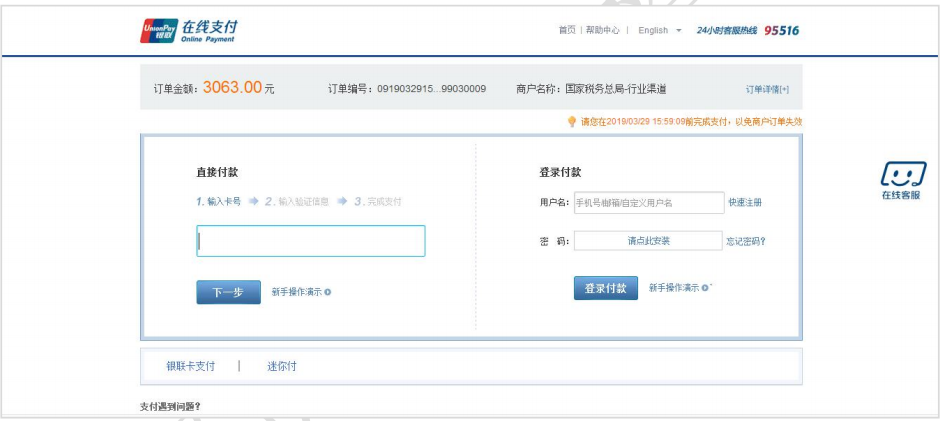Expand 订单详情[+] order details
The width and height of the screenshot is (941, 421).
pos(767,89)
